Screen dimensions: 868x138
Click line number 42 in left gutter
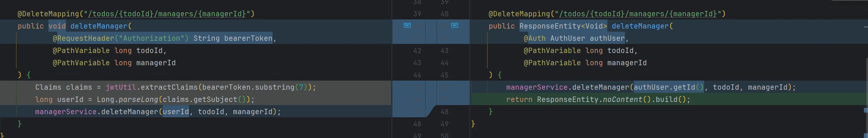point(417,50)
